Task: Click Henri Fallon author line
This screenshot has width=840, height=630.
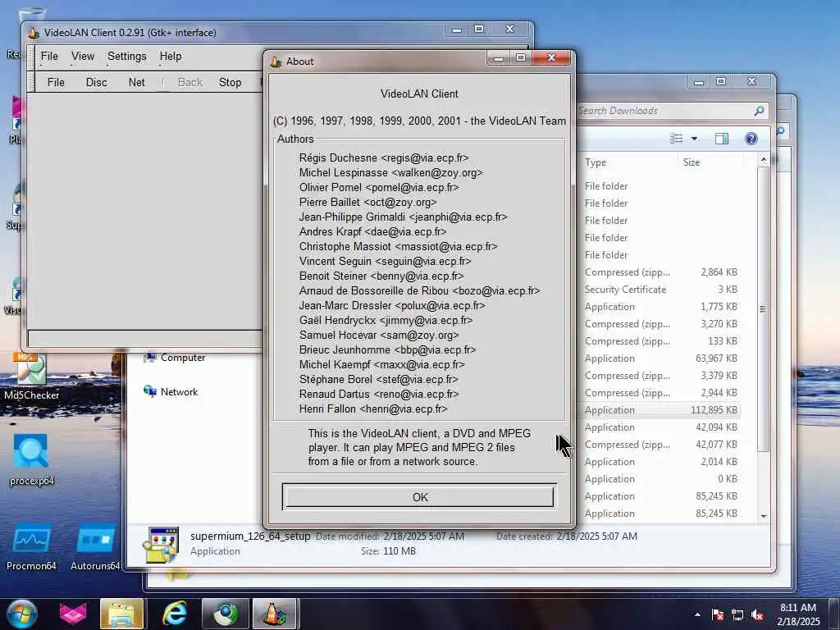Action: [373, 409]
